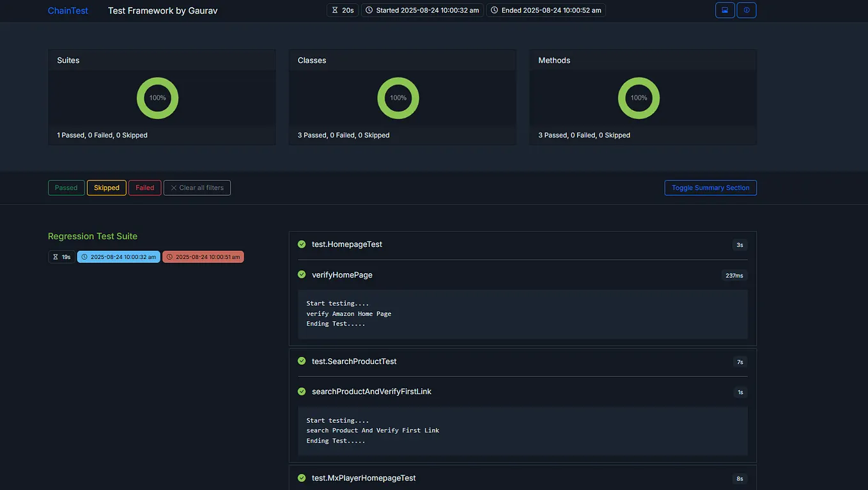Collapse the test.SearchProductTest section
The height and width of the screenshot is (490, 868).
[353, 361]
